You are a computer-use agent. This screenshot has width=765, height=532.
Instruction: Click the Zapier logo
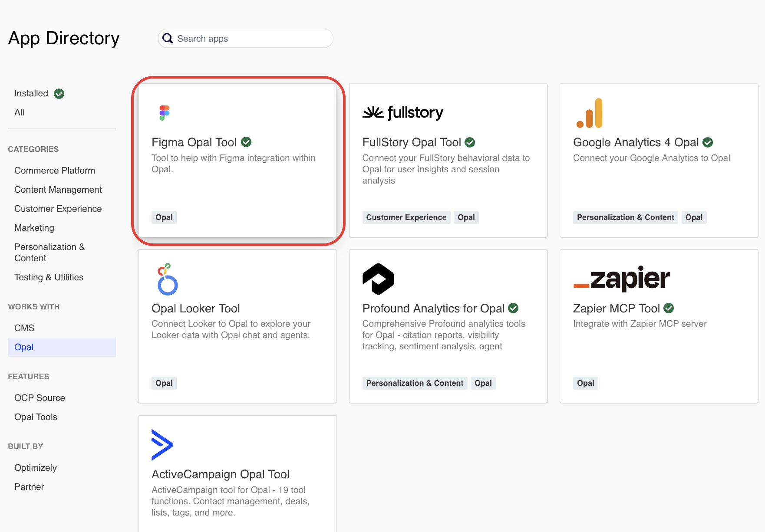622,279
